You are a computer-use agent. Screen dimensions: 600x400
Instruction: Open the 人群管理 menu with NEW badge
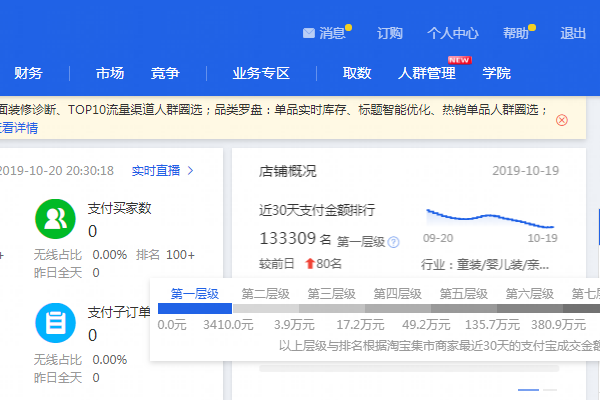coord(426,73)
